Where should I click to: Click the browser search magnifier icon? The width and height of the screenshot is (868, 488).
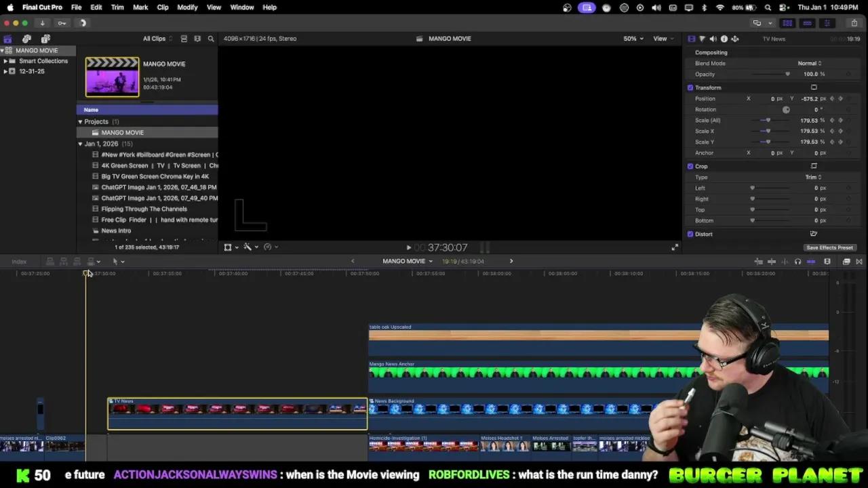click(x=211, y=39)
